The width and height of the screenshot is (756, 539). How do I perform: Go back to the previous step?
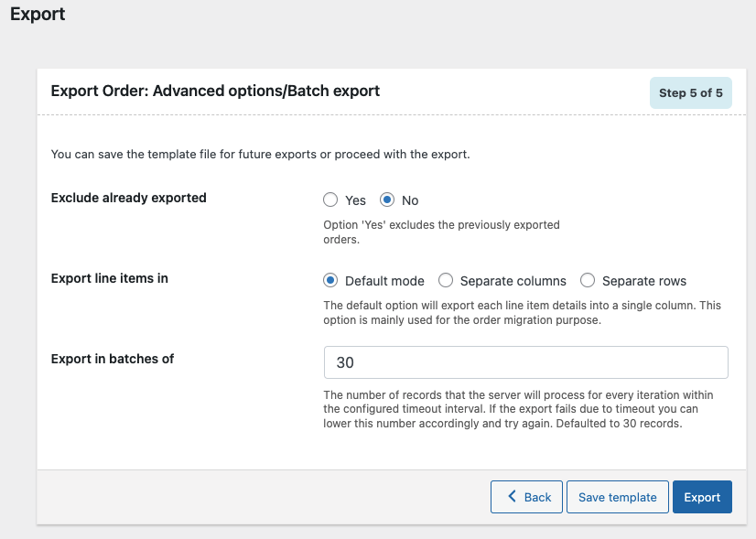526,497
